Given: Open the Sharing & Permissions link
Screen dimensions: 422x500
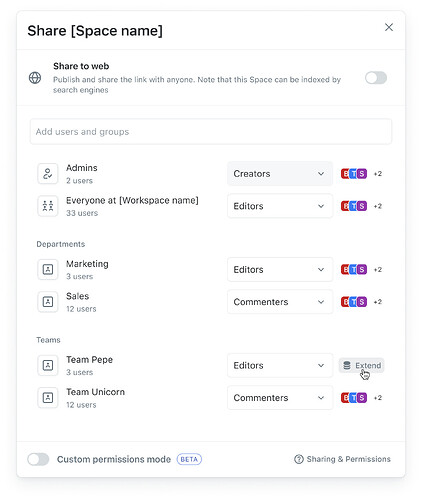Looking at the screenshot, I should pos(348,459).
